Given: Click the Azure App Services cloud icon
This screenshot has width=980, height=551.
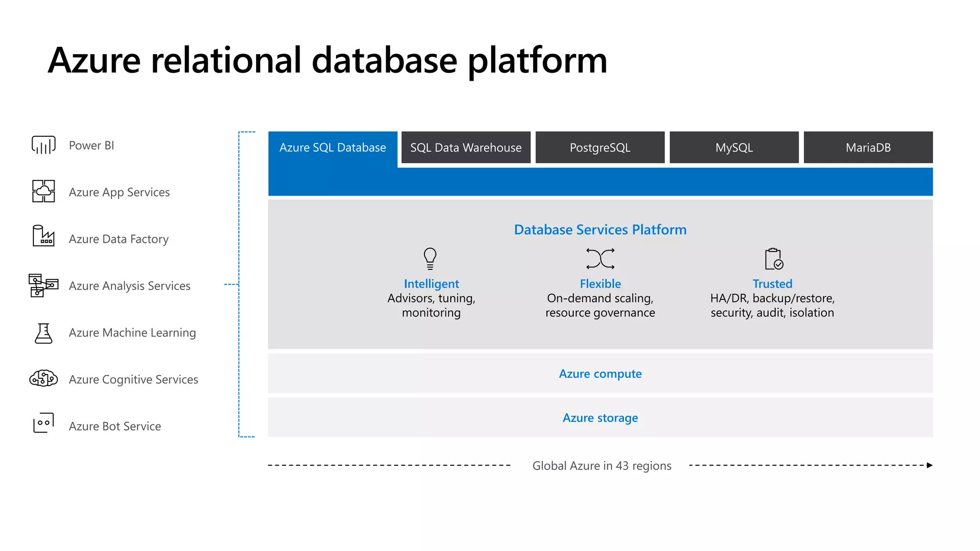Looking at the screenshot, I should click(44, 191).
